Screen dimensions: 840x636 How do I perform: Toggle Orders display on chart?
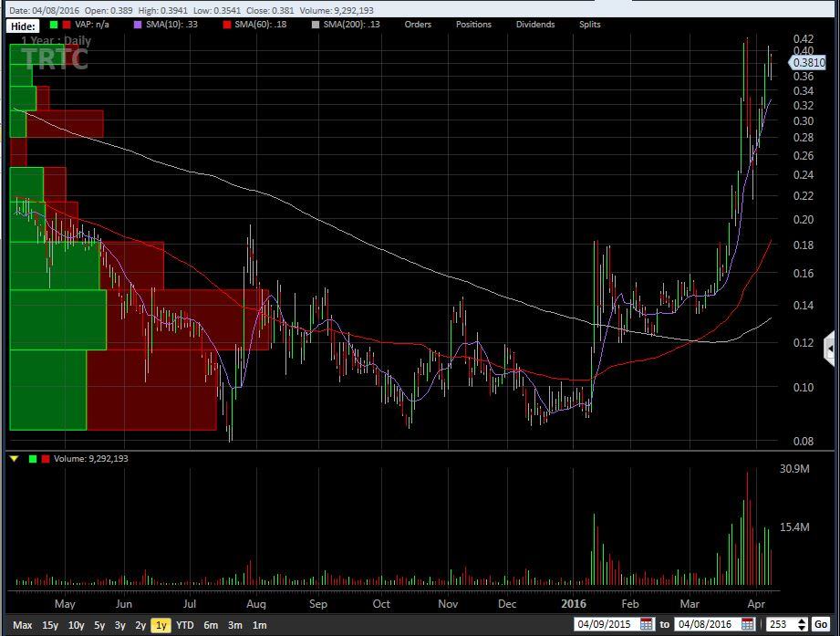click(x=418, y=25)
